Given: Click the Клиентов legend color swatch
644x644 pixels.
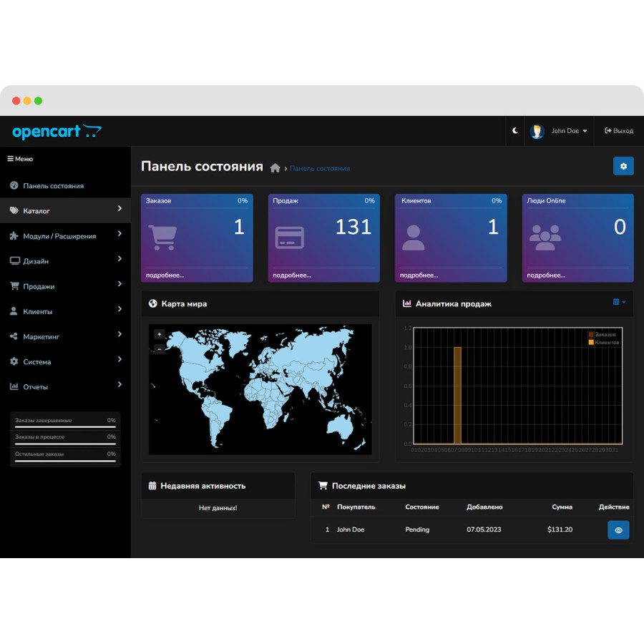Looking at the screenshot, I should [591, 342].
